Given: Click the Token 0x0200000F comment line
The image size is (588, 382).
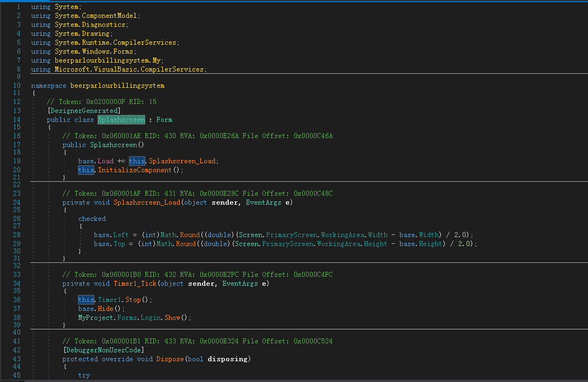Looking at the screenshot, I should pos(101,102).
